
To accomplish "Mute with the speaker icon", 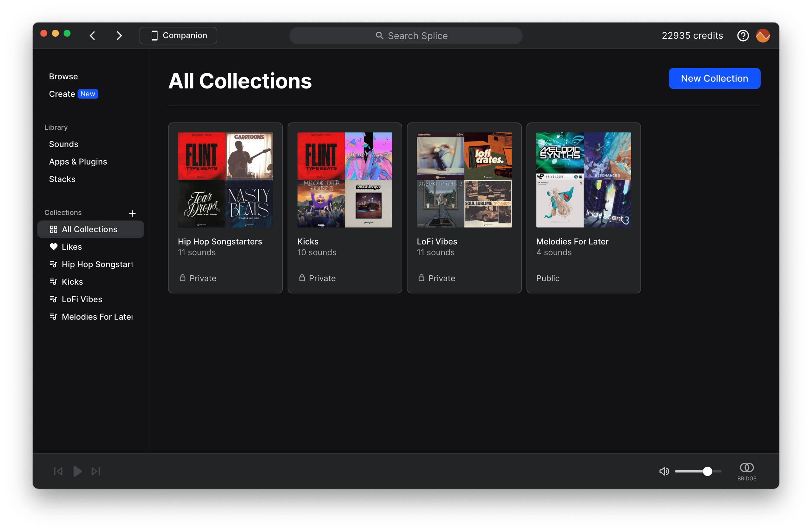I will coord(664,471).
